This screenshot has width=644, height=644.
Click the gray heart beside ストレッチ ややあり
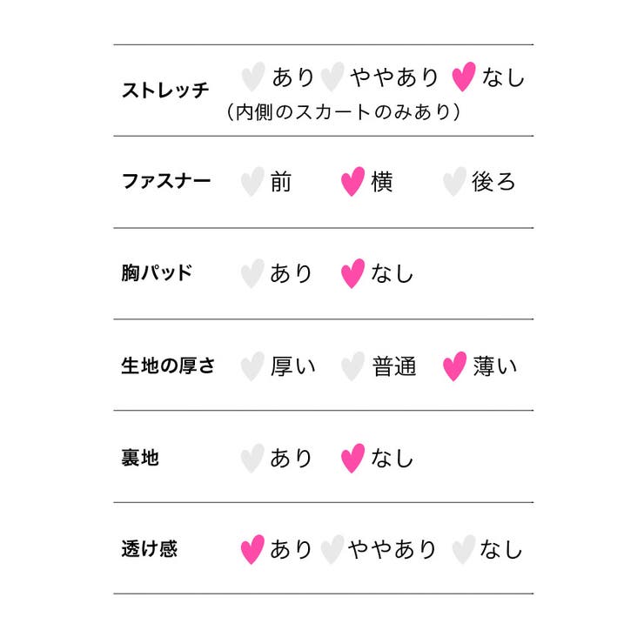point(332,77)
